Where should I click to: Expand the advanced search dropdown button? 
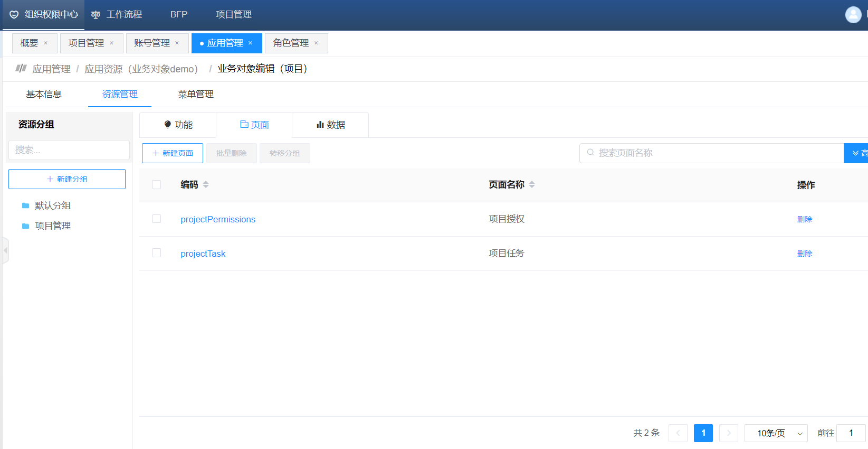coord(856,153)
